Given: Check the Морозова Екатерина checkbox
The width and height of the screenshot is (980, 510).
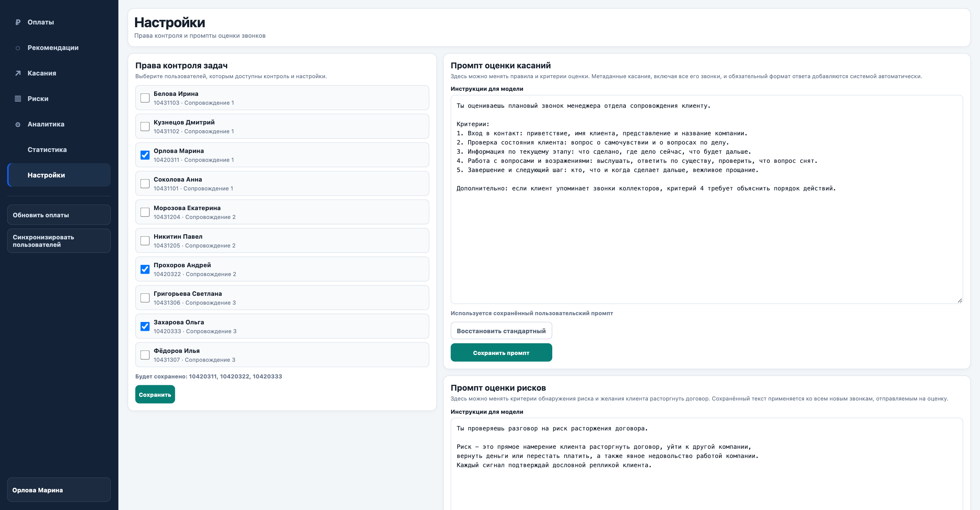Looking at the screenshot, I should (x=145, y=212).
